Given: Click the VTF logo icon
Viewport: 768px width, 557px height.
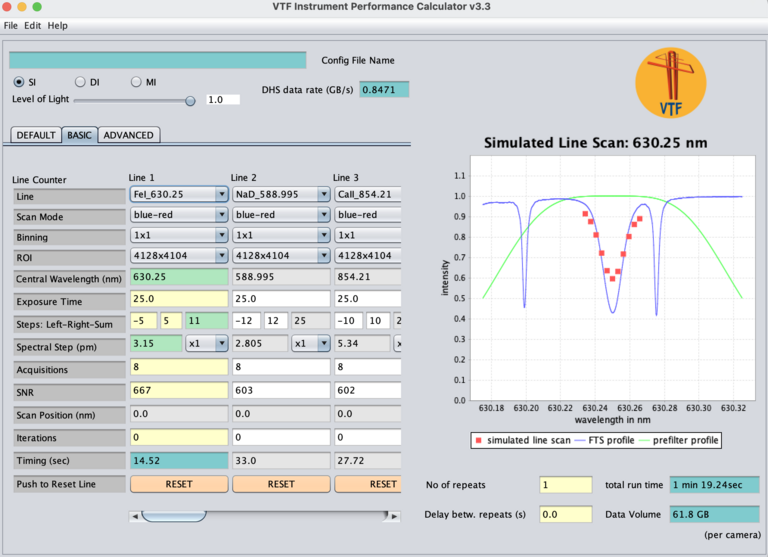Looking at the screenshot, I should click(x=671, y=83).
